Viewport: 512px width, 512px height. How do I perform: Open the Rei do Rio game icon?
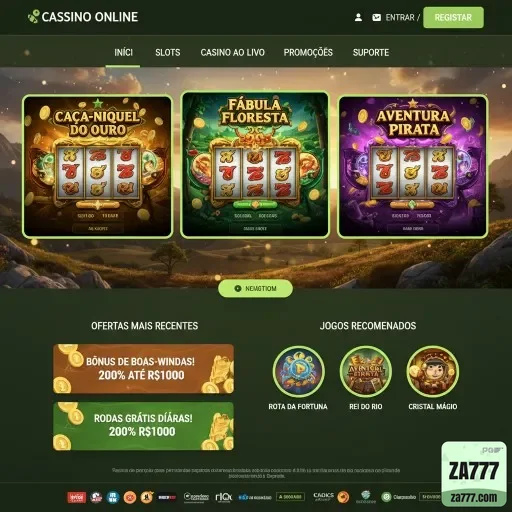[x=366, y=371]
